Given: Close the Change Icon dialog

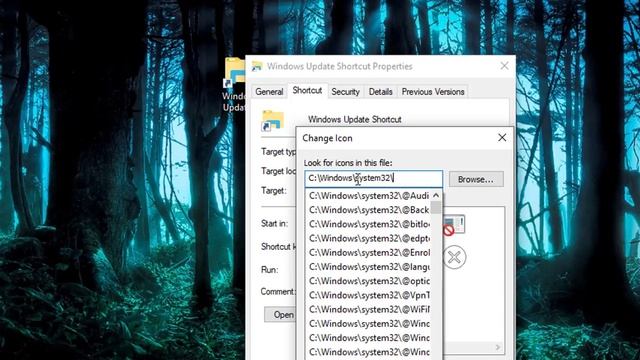Looking at the screenshot, I should pos(502,138).
